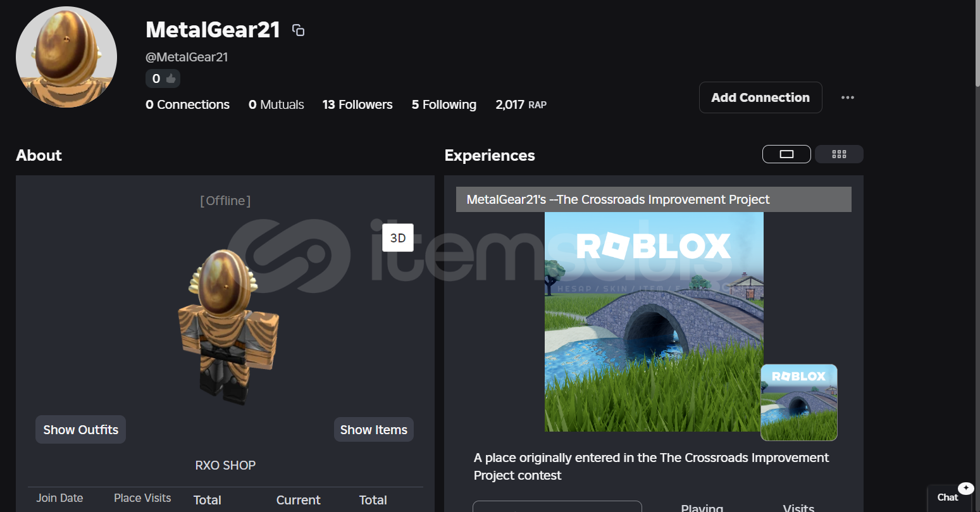Click Show Items button

(x=374, y=430)
